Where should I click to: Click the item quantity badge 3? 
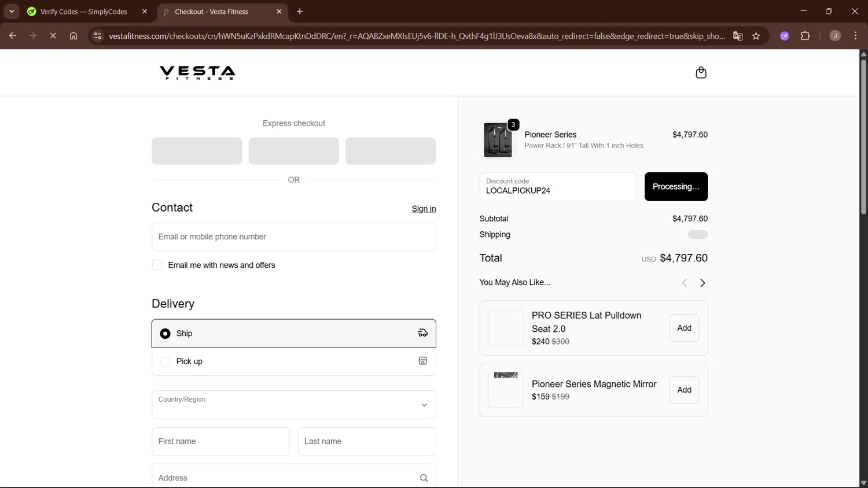point(513,124)
